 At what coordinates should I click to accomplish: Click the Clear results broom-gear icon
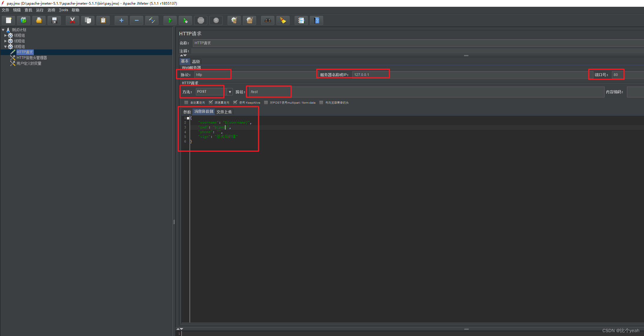point(234,20)
